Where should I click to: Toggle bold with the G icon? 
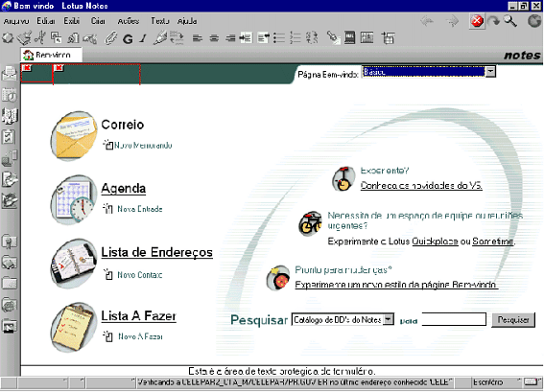[128, 39]
